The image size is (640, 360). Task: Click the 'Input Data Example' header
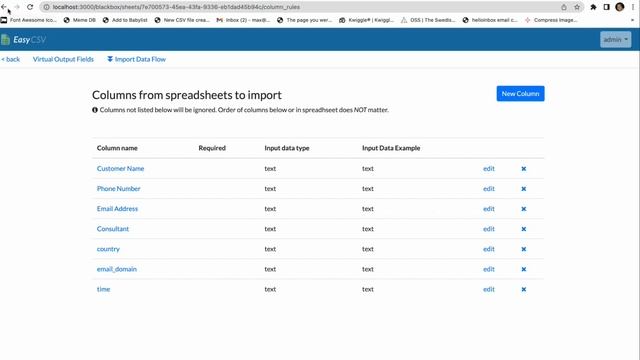tap(391, 148)
